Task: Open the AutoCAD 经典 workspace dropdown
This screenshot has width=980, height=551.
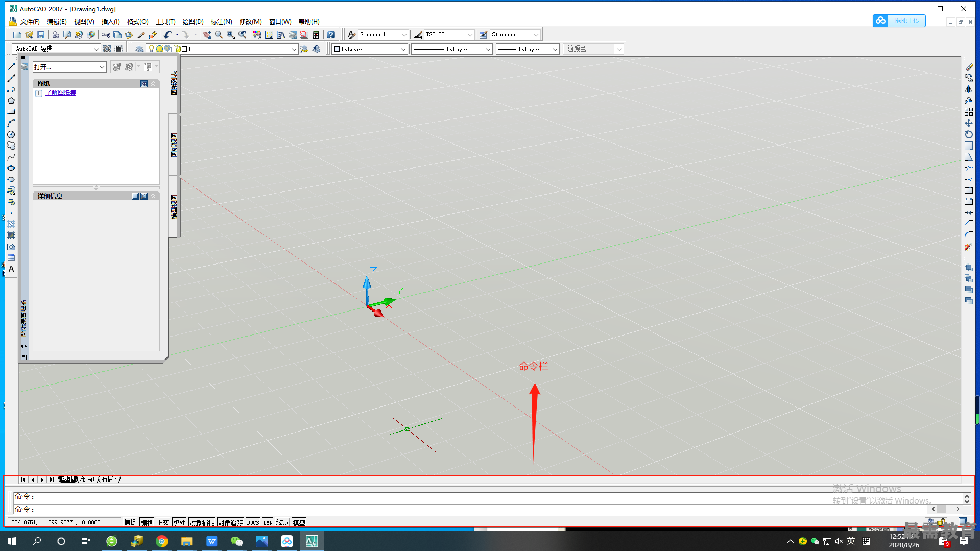Action: (57, 49)
